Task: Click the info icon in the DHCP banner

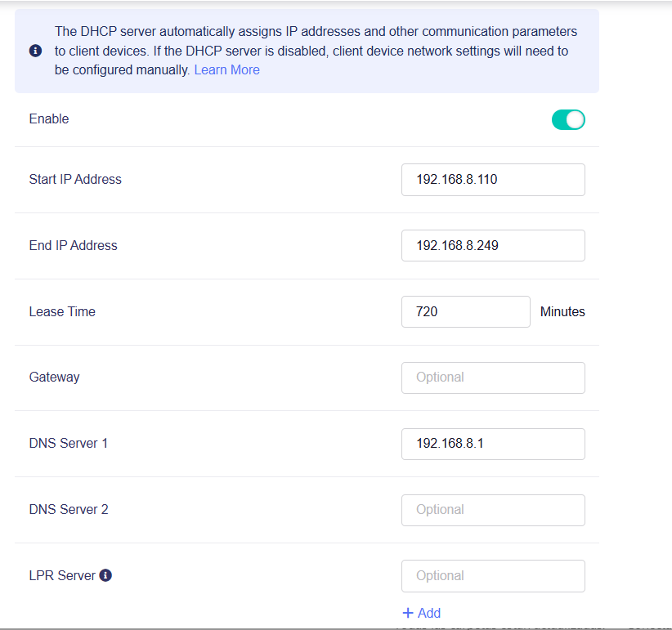Action: pos(35,51)
